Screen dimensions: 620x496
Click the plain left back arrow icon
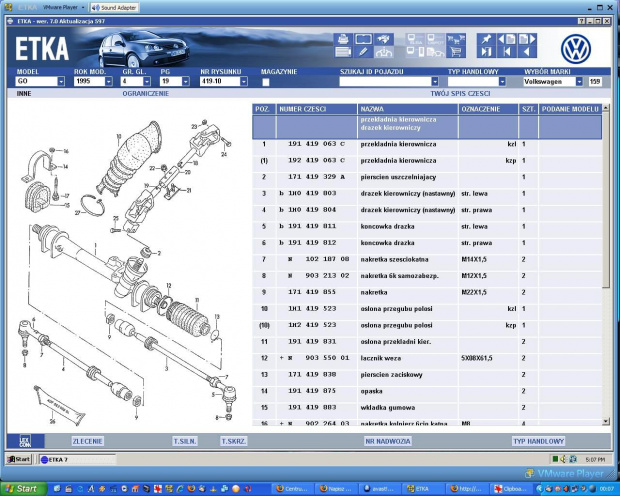tap(527, 52)
